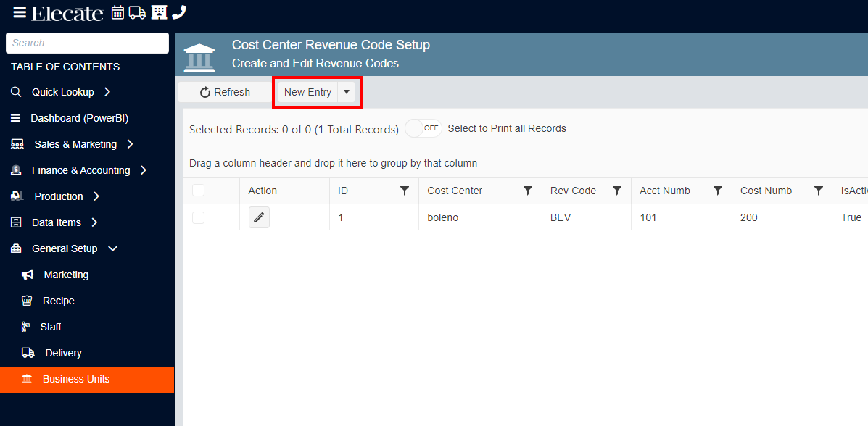This screenshot has height=426, width=868.
Task: Open the ID column filter
Action: point(405,191)
